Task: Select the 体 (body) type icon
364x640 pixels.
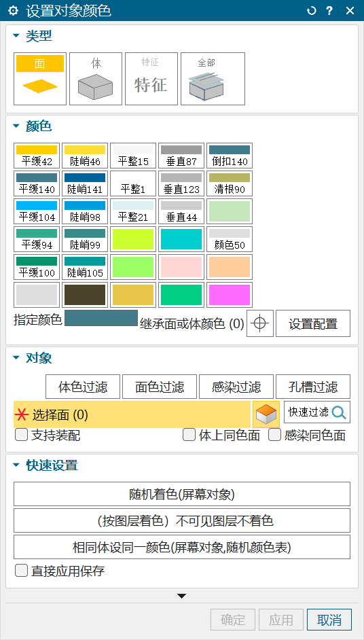Action: 96,79
